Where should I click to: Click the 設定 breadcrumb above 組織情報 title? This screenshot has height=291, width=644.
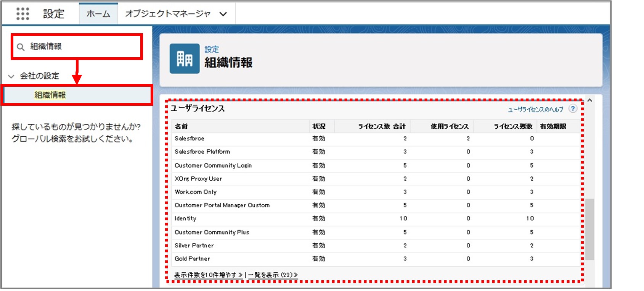tap(212, 49)
